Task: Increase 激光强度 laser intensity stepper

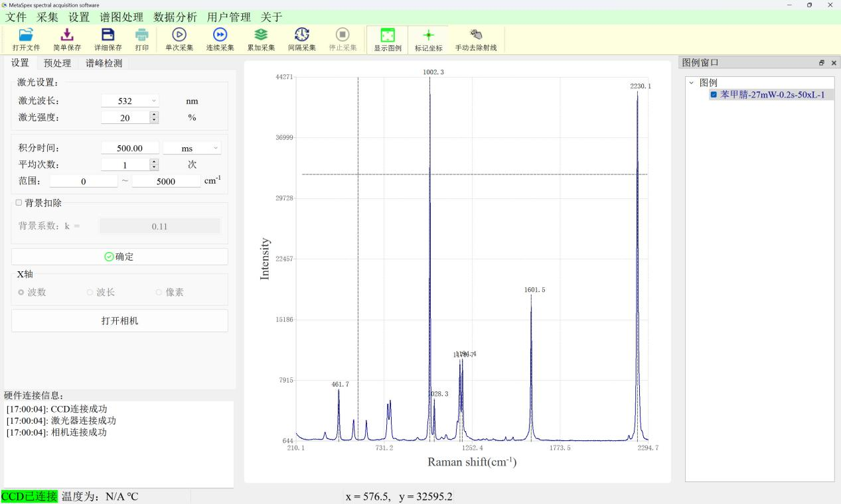Action: click(155, 114)
